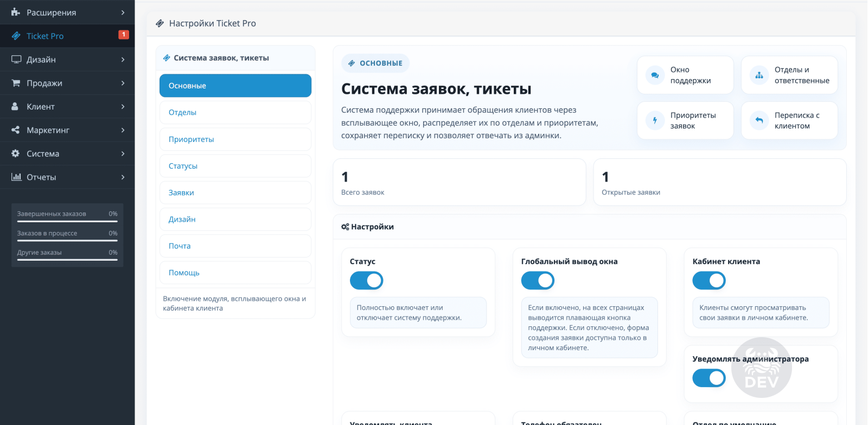Screen dimensions: 868x425
Task: Click the Заказов в процессе progress bar
Action: point(67,240)
